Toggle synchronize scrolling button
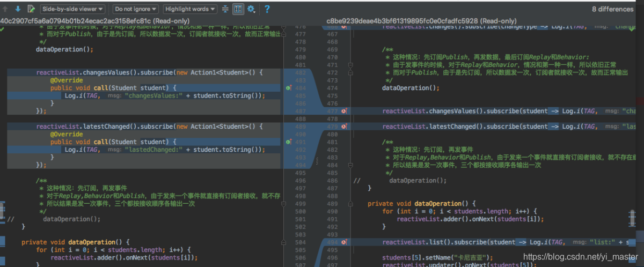 pyautogui.click(x=238, y=9)
